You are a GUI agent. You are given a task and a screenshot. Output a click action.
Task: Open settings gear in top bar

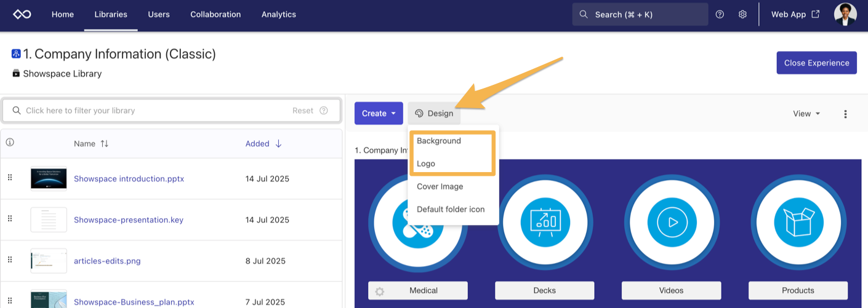click(x=742, y=14)
